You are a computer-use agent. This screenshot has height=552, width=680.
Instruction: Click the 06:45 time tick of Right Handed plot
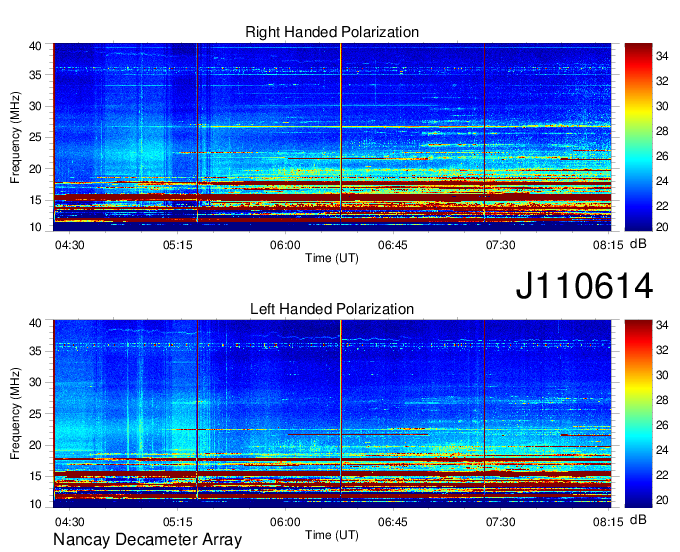pyautogui.click(x=392, y=245)
